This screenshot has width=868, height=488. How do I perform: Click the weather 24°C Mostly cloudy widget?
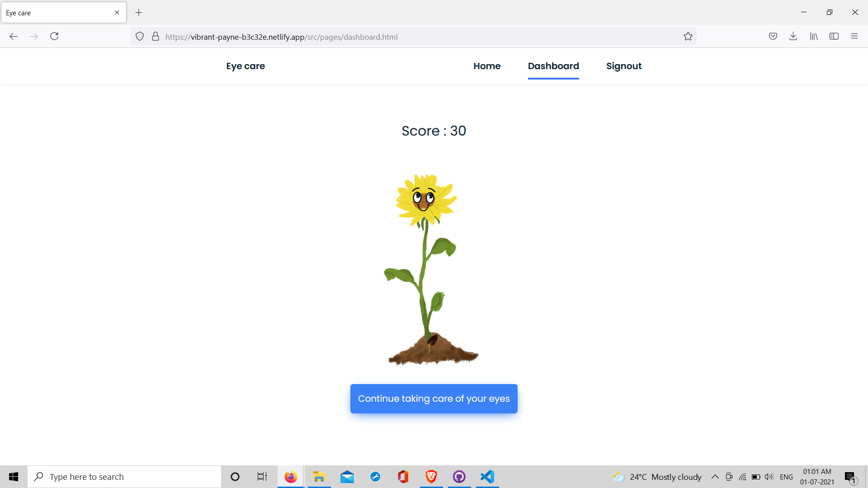tap(657, 477)
